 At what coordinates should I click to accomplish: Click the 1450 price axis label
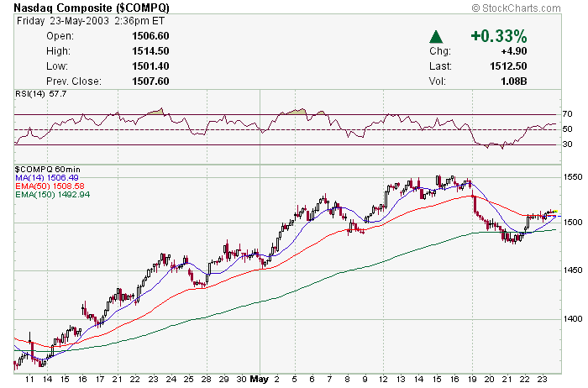point(573,270)
